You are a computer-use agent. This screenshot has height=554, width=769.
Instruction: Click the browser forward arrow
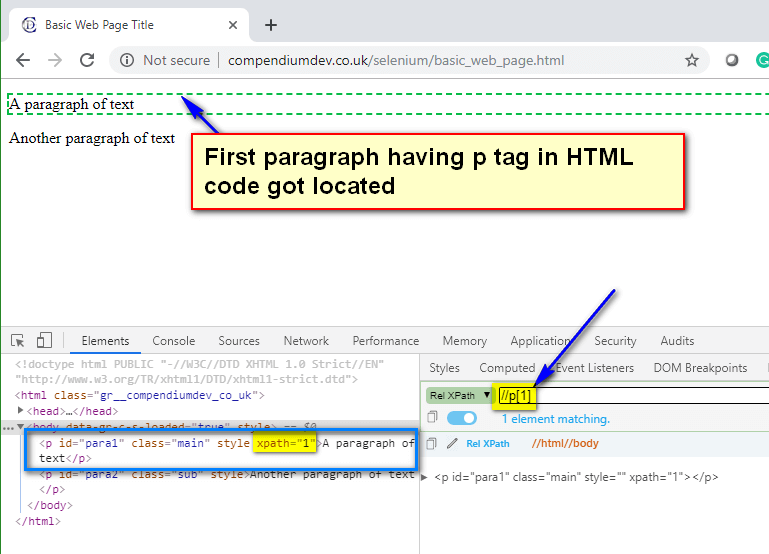55,60
